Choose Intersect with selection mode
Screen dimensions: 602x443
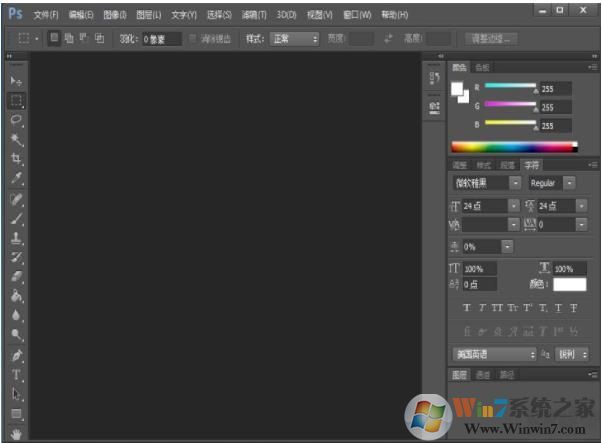tap(99, 38)
